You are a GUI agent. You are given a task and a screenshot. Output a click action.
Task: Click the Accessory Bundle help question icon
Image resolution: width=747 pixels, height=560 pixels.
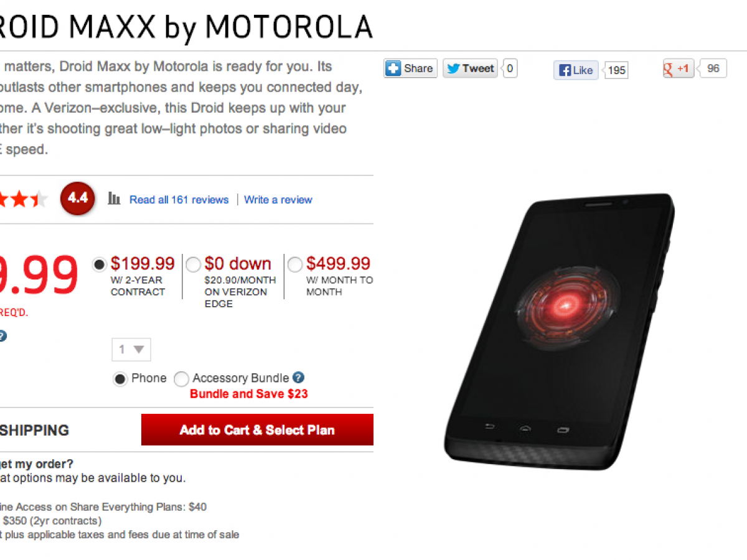tap(298, 378)
